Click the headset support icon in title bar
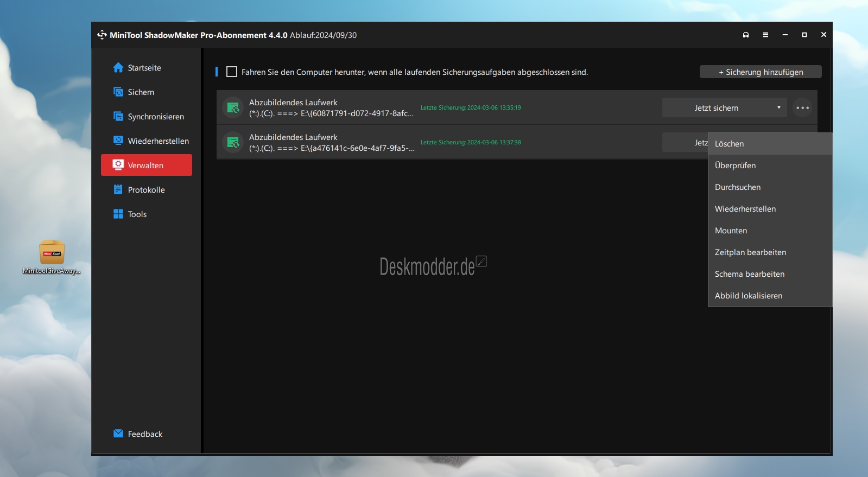Image resolution: width=868 pixels, height=477 pixels. [746, 35]
